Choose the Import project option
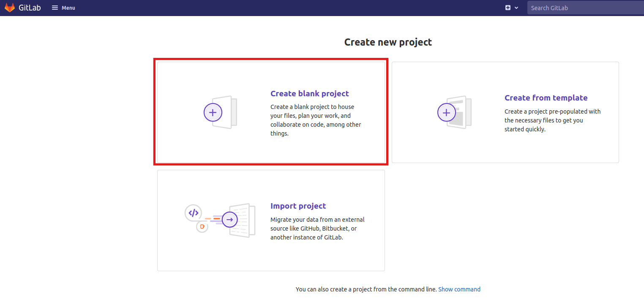 pos(271,220)
